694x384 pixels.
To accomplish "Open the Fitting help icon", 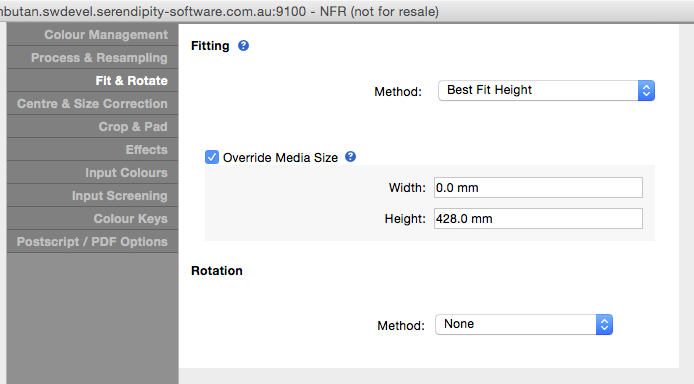I will (x=243, y=46).
